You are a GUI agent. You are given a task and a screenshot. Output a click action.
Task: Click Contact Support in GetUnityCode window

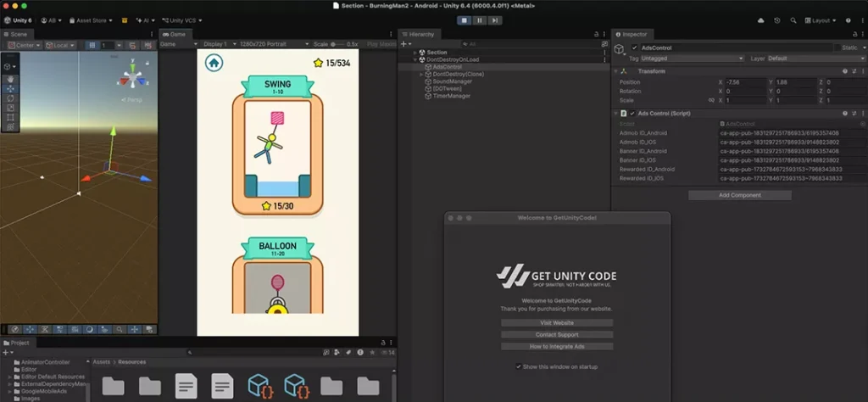click(557, 334)
